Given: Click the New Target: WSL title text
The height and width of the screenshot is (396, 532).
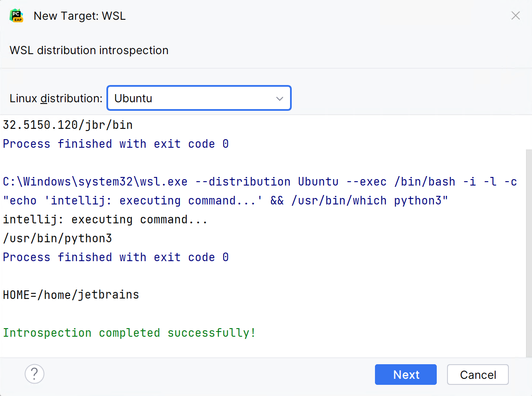Looking at the screenshot, I should 79,16.
